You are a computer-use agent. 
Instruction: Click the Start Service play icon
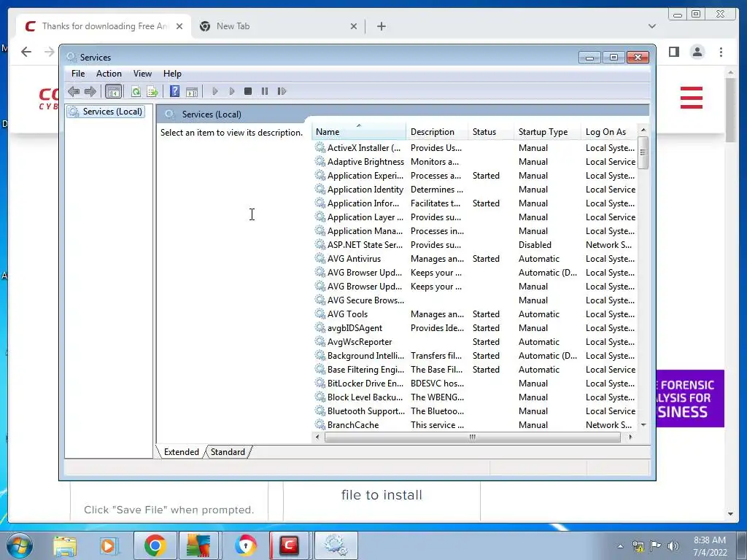(215, 91)
